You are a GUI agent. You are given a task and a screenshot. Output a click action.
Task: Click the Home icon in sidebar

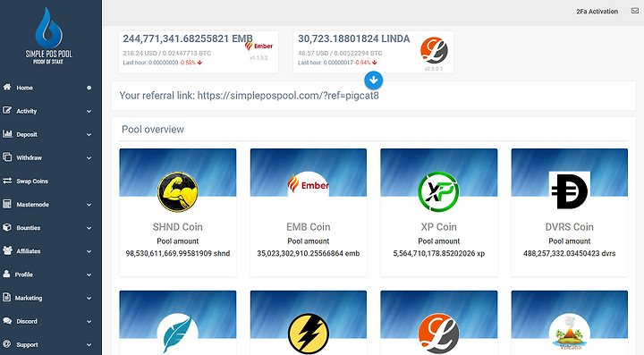tap(7, 87)
